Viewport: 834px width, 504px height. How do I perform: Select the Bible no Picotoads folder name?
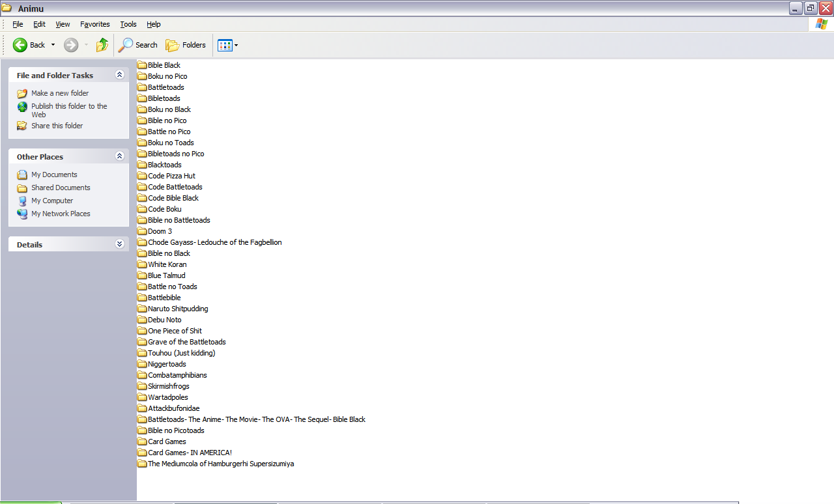(176, 430)
